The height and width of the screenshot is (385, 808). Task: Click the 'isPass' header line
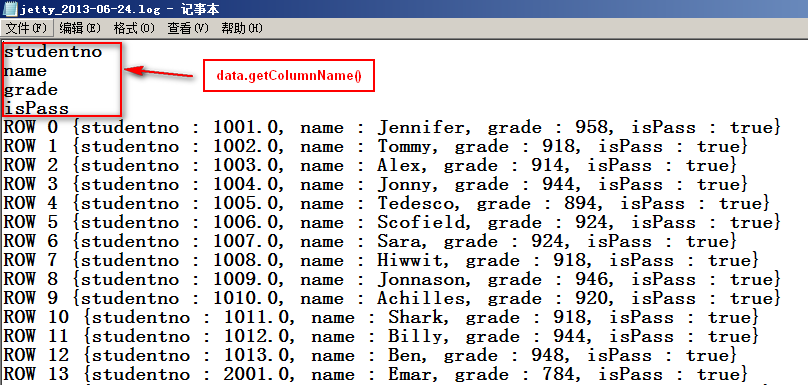[x=36, y=109]
